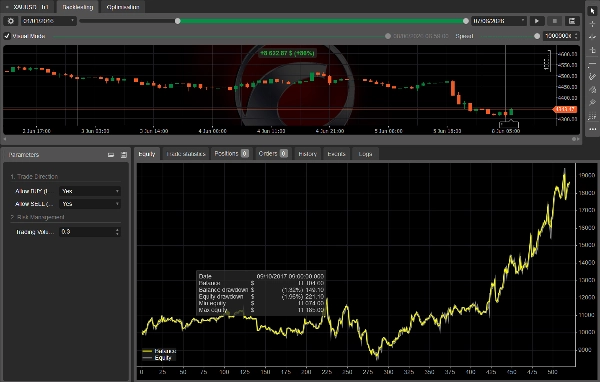The height and width of the screenshot is (382, 600).
Task: Click the Balance legend entry
Action: pos(160,351)
